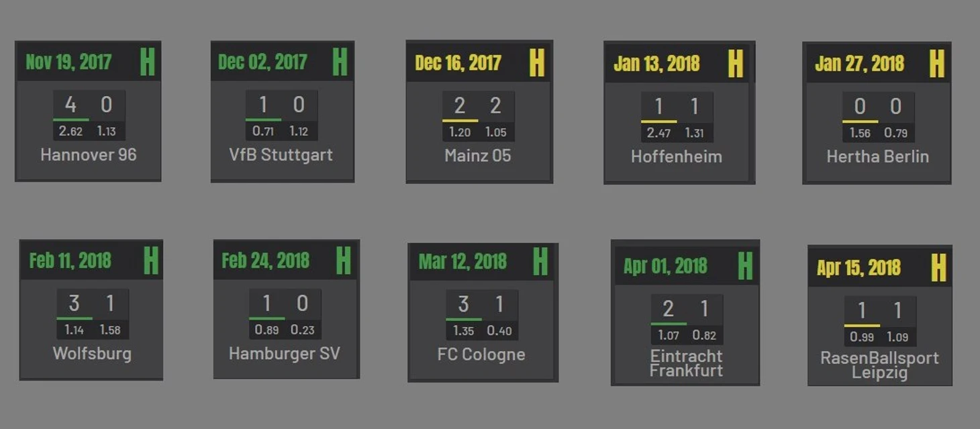The width and height of the screenshot is (980, 429).
Task: Click the yellow H icon on Dec 16, 2017 card
Action: 536,63
